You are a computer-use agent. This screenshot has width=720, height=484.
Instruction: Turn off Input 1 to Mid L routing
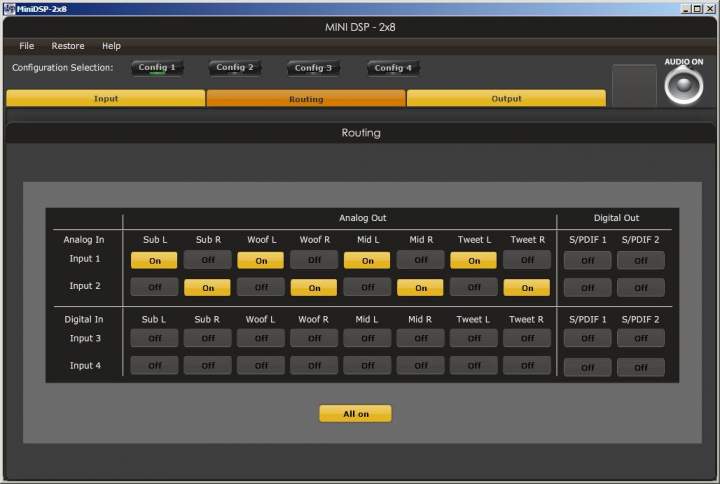point(367,260)
